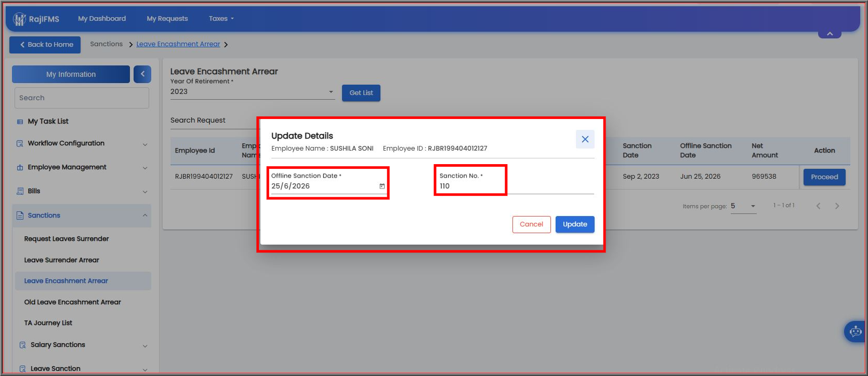The image size is (868, 376).
Task: Click the Back to Home button
Action: [45, 45]
